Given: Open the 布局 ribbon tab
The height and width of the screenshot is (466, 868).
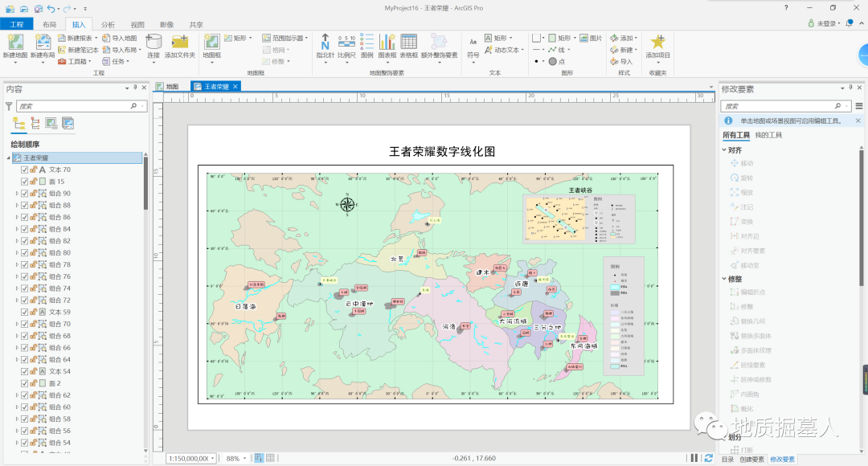Looking at the screenshot, I should [49, 24].
